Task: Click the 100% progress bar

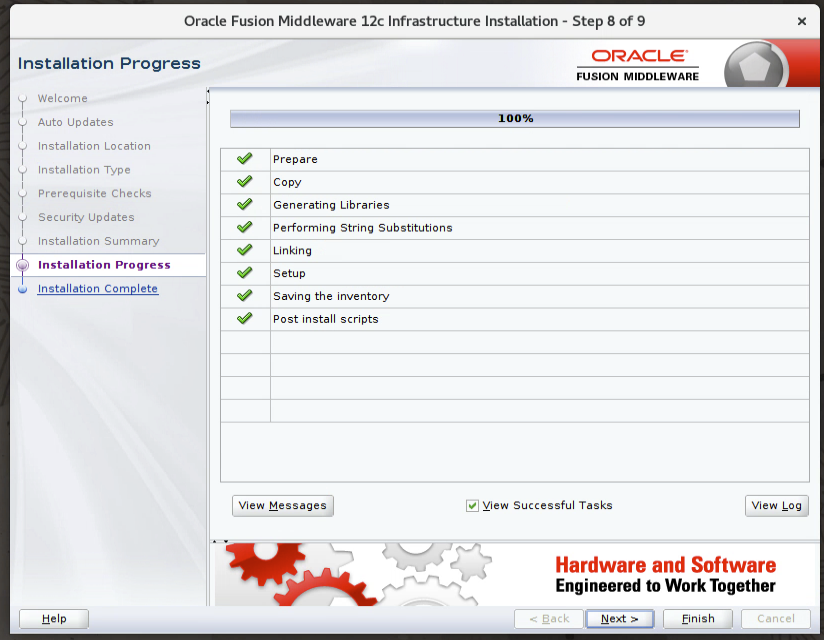Action: [x=515, y=119]
